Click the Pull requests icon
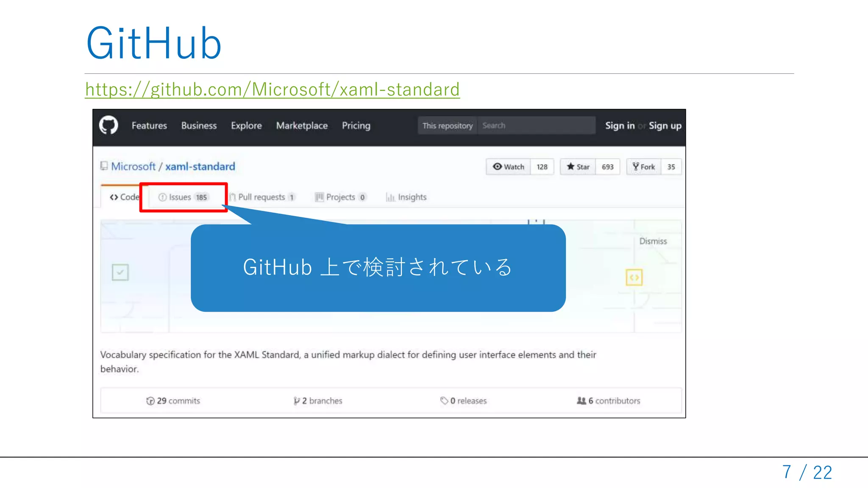Viewport: 868px width, 488px height. (x=232, y=197)
